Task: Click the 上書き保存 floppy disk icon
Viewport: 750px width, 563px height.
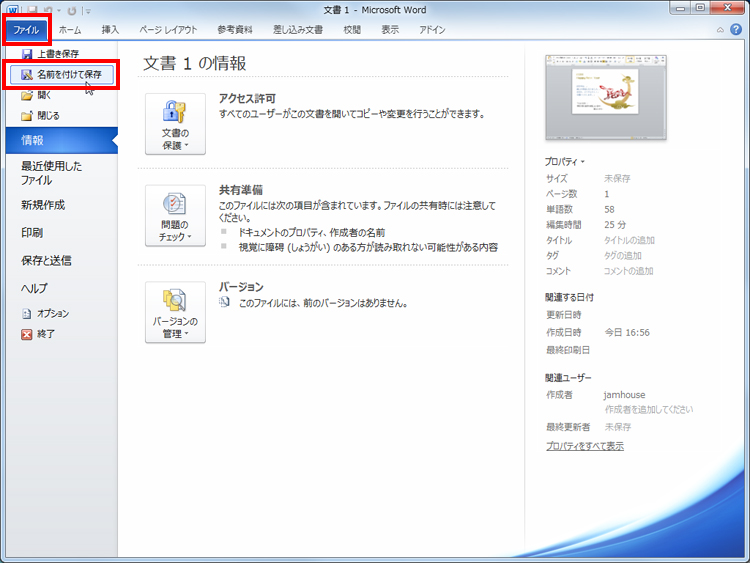Action: [x=27, y=54]
